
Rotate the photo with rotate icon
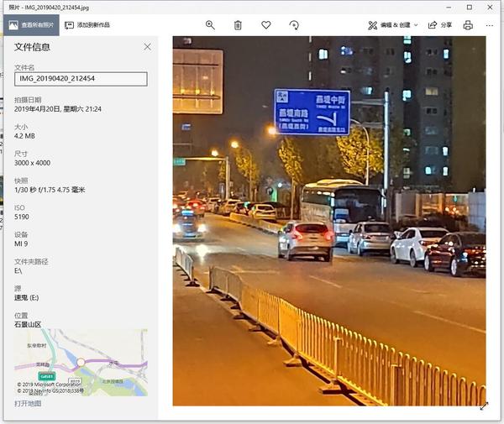click(294, 25)
